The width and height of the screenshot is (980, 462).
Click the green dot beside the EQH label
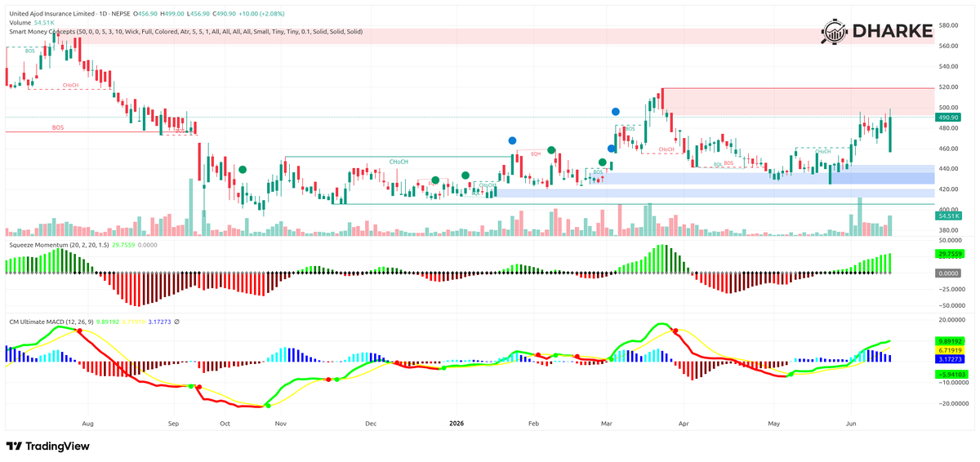pos(552,150)
